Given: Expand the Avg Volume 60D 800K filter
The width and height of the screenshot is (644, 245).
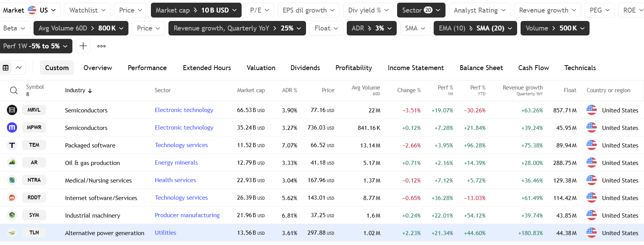Looking at the screenshot, I should (x=81, y=28).
